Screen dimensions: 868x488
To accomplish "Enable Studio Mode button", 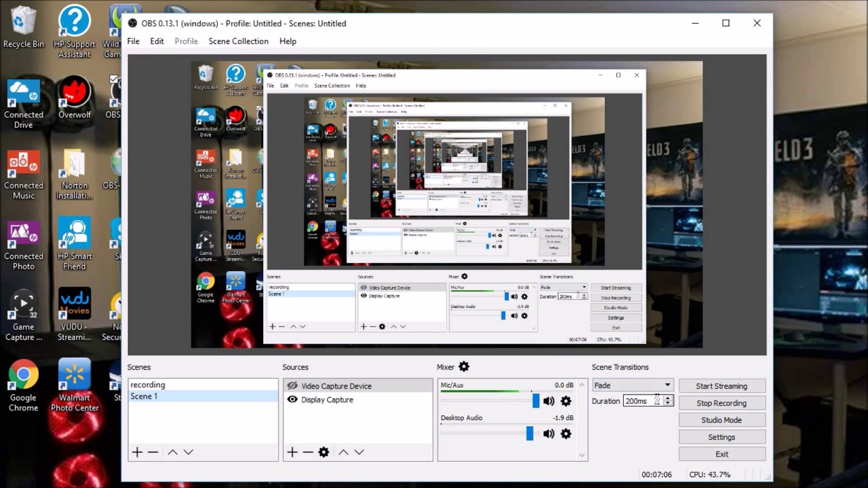I will click(x=722, y=420).
